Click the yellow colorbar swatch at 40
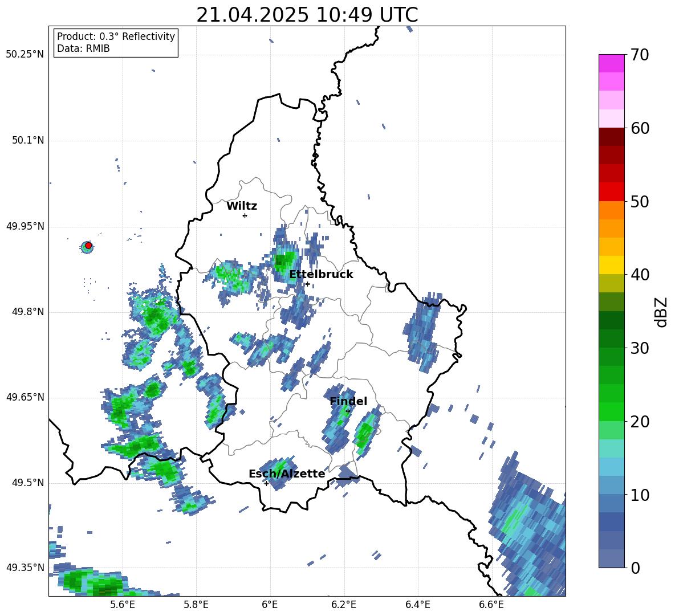Screen dimensions: 675x616 click(611, 265)
